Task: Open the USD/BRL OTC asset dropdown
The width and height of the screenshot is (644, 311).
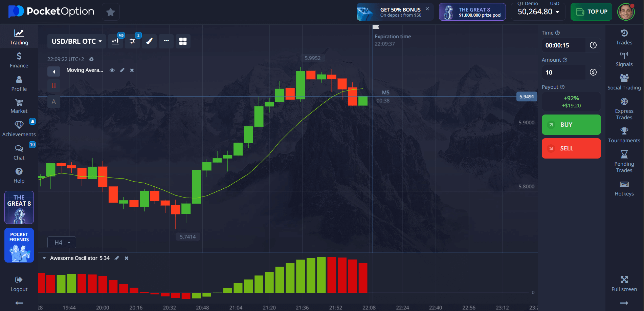Action: click(x=76, y=41)
